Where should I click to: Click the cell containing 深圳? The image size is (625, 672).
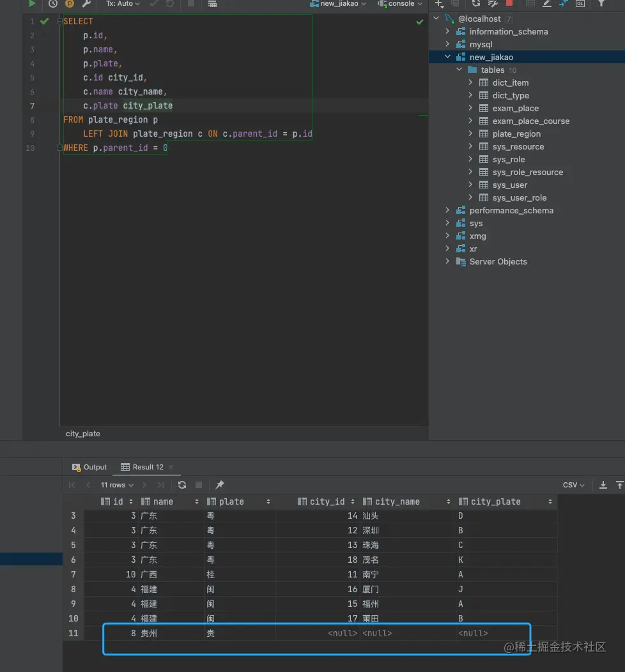click(x=408, y=531)
